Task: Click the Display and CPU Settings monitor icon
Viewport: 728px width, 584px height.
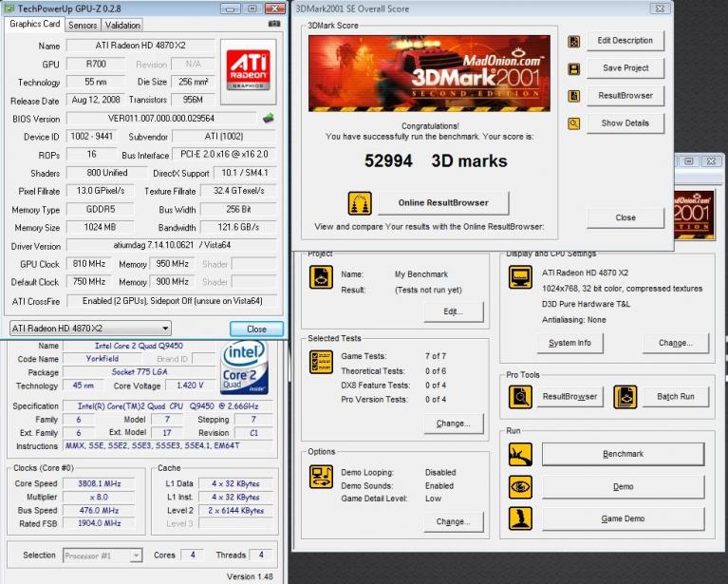Action: (520, 277)
